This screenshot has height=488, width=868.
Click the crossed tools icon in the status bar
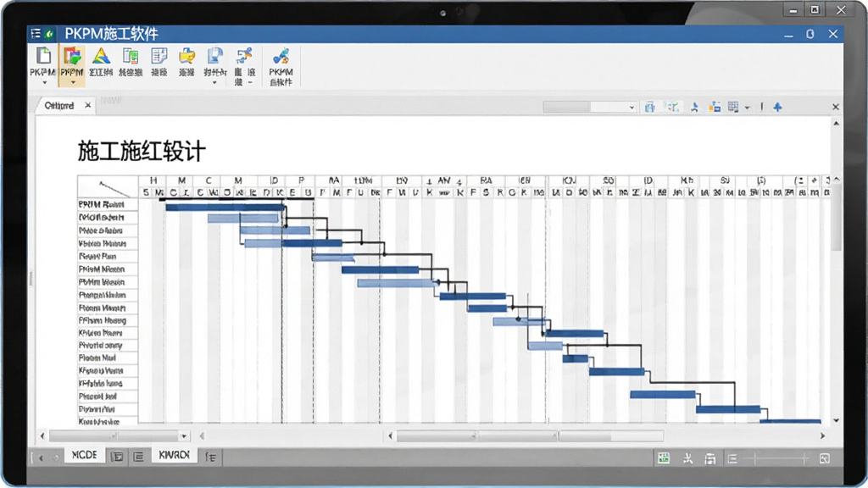coord(687,458)
